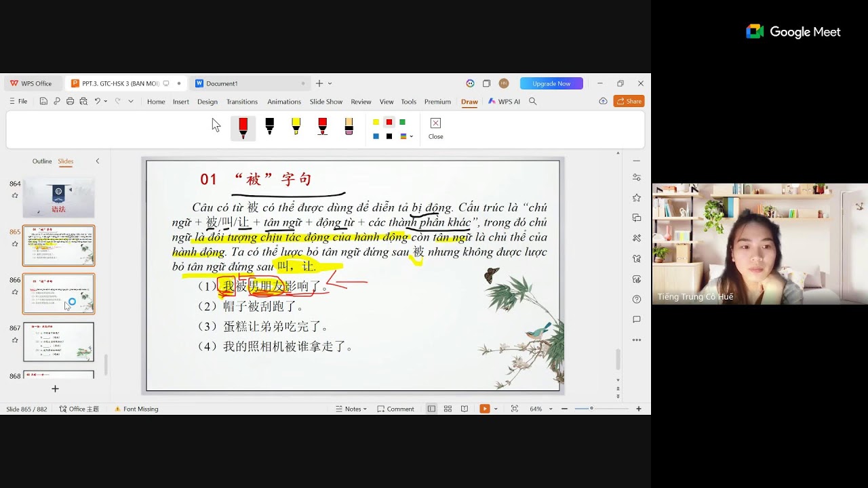The image size is (868, 488).
Task: Pick the yellow ink color
Action: pyautogui.click(x=376, y=122)
